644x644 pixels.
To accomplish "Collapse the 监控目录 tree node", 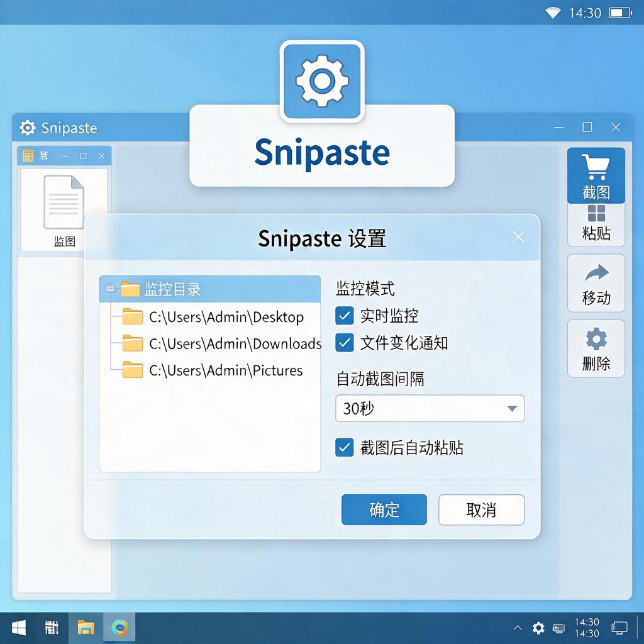I will pos(110,289).
